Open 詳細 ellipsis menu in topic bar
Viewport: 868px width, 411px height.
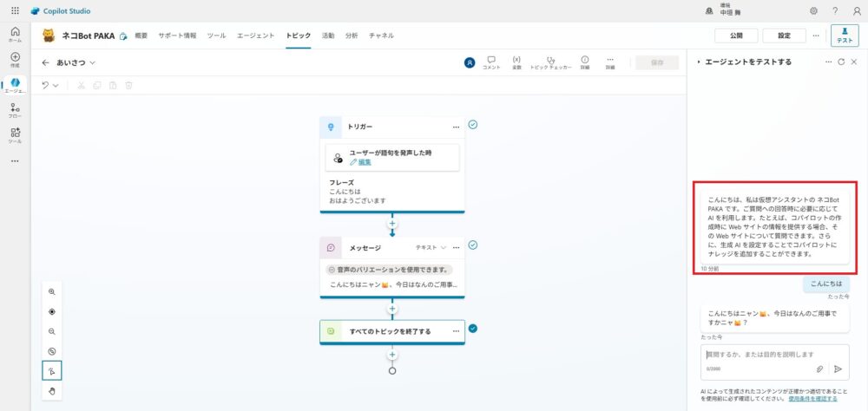(610, 62)
